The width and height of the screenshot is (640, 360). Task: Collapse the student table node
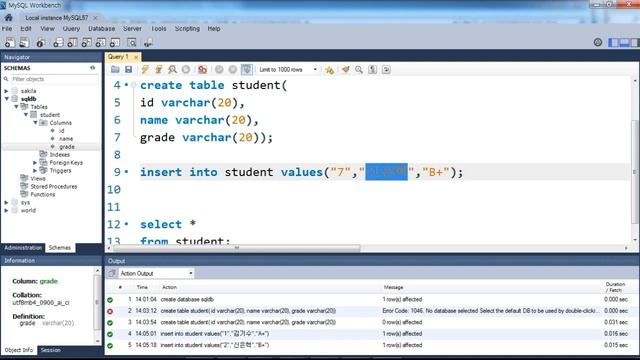(26, 115)
